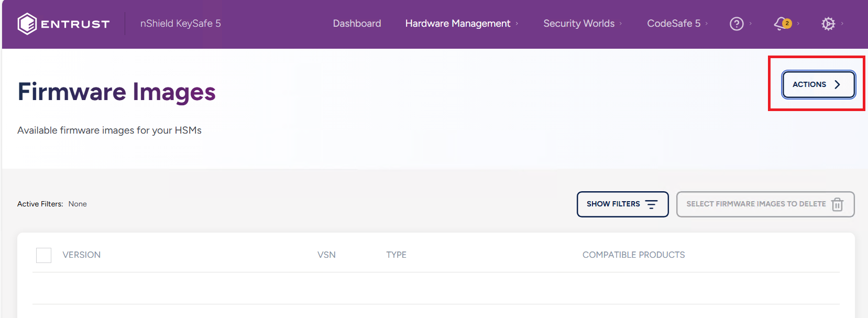Expand the chevron beside the notifications bell
The width and height of the screenshot is (868, 318).
tap(798, 24)
